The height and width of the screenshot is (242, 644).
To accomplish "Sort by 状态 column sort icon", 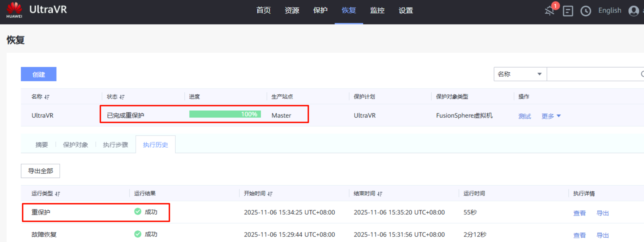I will [x=122, y=97].
